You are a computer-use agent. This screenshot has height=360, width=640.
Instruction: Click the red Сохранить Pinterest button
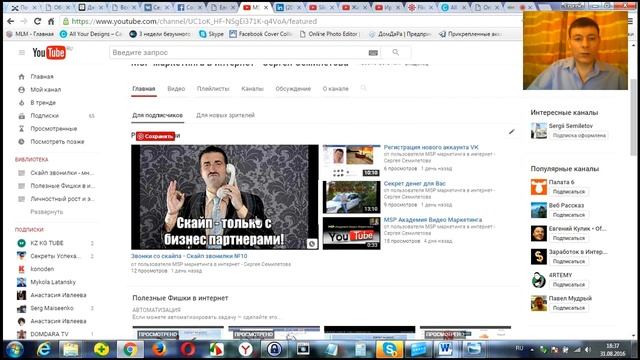155,136
